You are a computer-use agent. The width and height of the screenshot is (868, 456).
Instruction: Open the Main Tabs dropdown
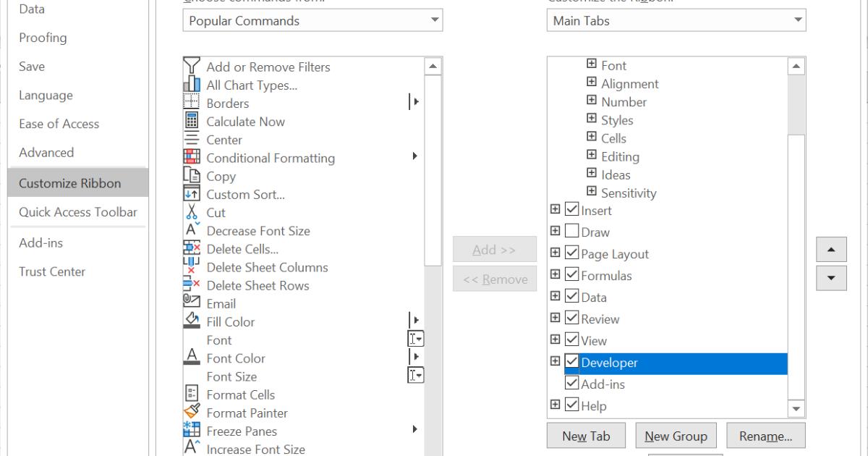[676, 20]
